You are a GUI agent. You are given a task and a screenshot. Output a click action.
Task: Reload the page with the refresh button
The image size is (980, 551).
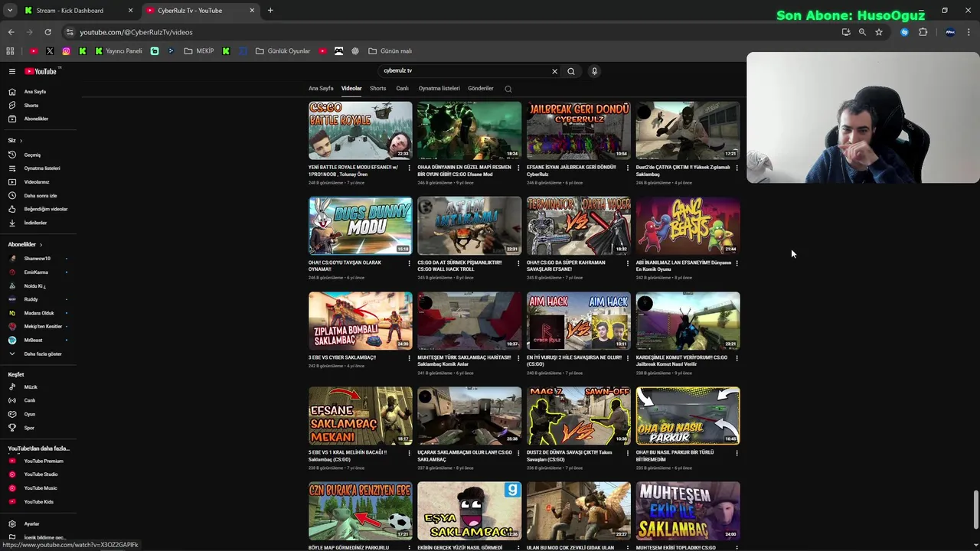[x=47, y=32]
